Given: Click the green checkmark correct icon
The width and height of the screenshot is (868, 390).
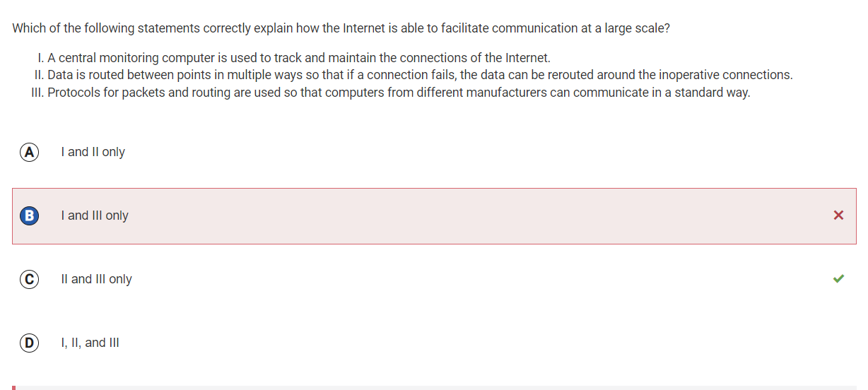Looking at the screenshot, I should (838, 278).
